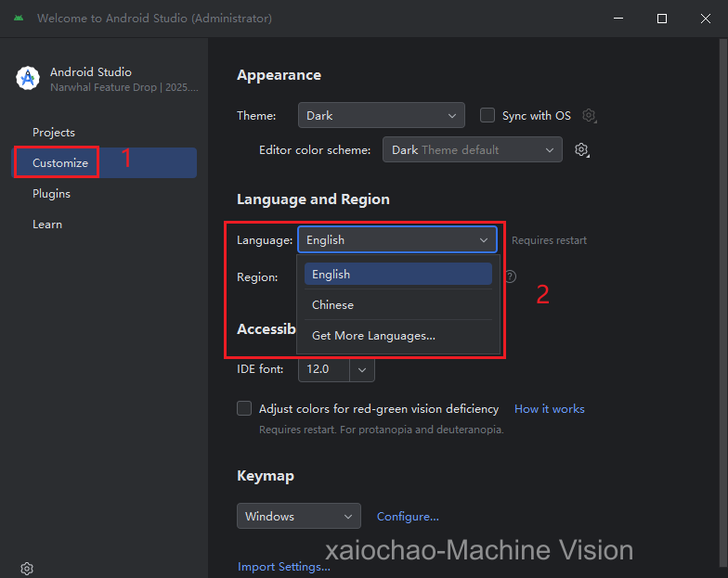Open Sync with OS gear options
The image size is (728, 578).
pyautogui.click(x=589, y=115)
